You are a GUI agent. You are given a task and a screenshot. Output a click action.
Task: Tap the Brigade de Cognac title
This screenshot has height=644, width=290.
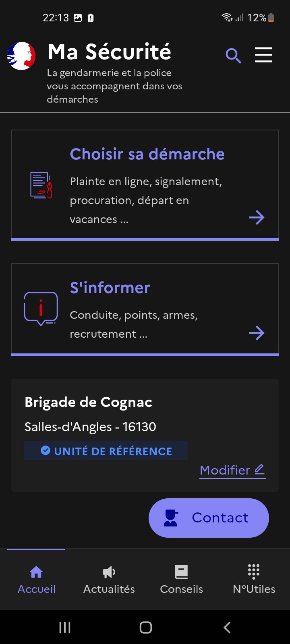88,402
